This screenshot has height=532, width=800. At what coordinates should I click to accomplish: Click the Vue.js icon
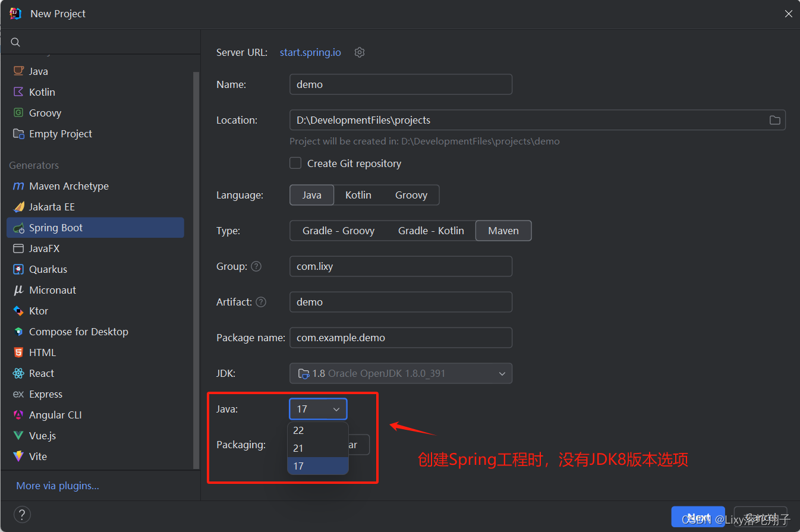click(18, 436)
